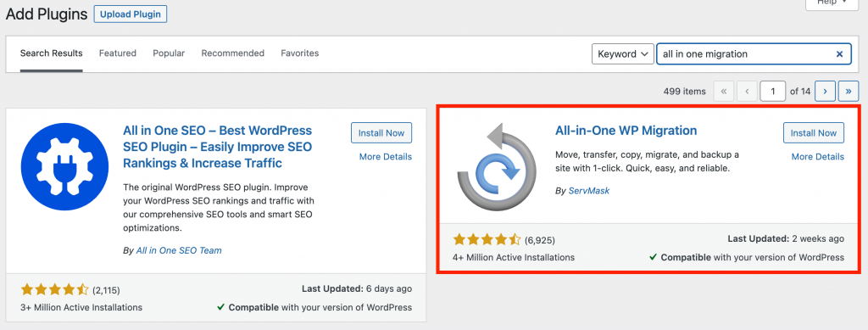This screenshot has height=330, width=868.
Task: Open the Help dropdown tab
Action: (x=832, y=3)
